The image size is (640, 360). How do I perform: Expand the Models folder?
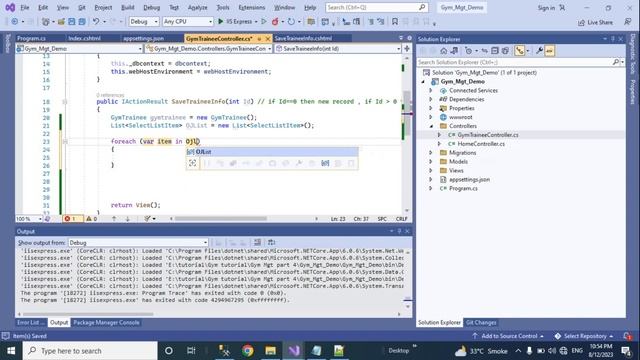tap(431, 162)
